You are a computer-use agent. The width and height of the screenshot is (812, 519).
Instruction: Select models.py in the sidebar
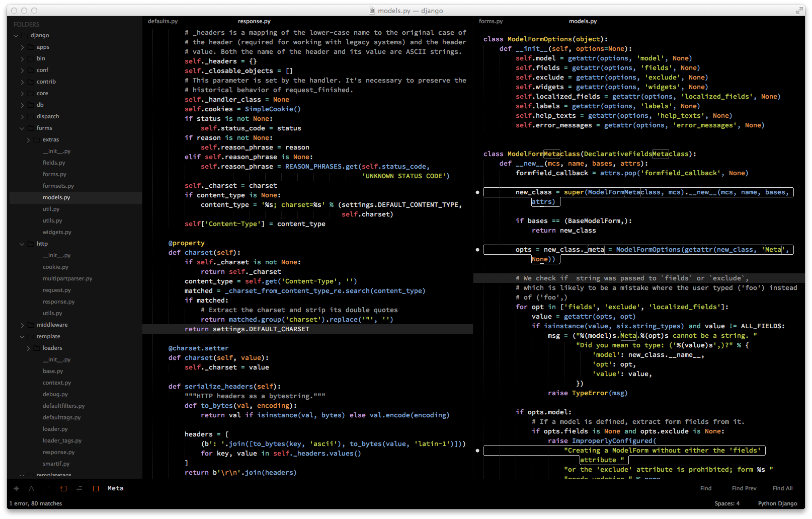[x=56, y=197]
